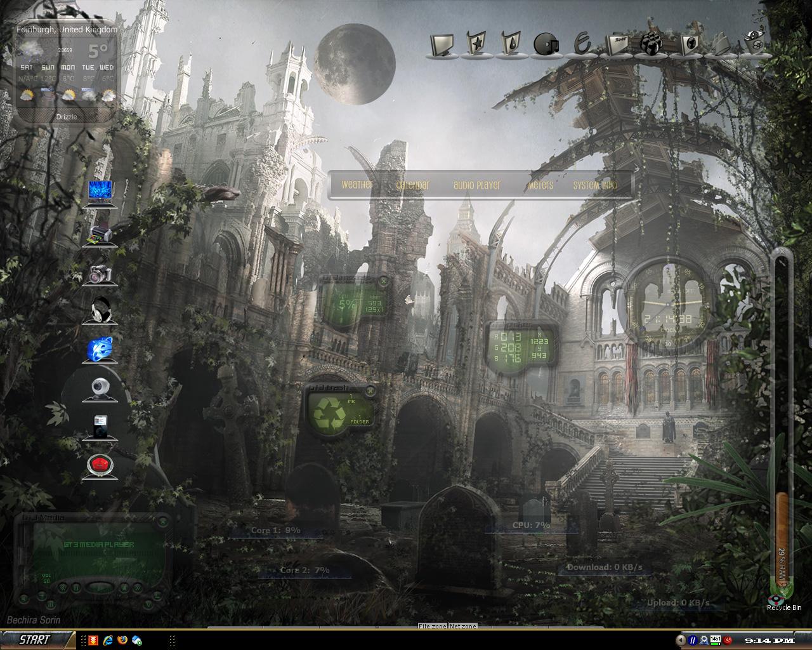The image size is (812, 650).
Task: Click the Drizzle weather condition label
Action: 67,117
